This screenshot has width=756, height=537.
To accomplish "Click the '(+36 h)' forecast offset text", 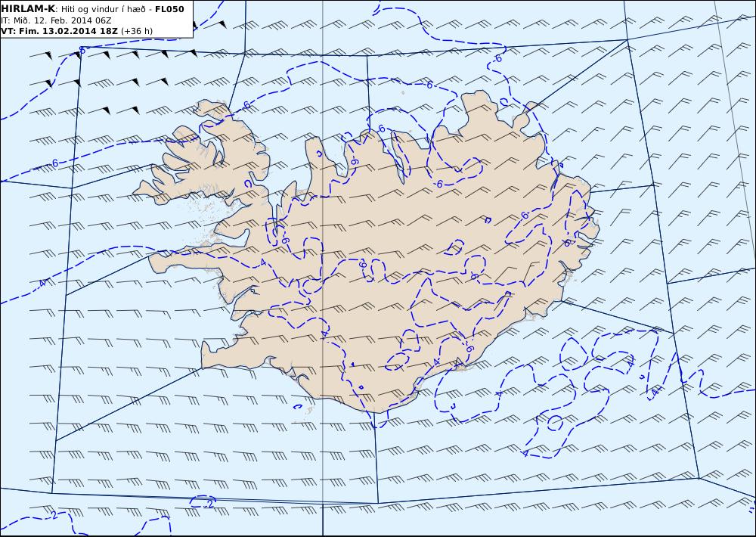I will pyautogui.click(x=136, y=31).
